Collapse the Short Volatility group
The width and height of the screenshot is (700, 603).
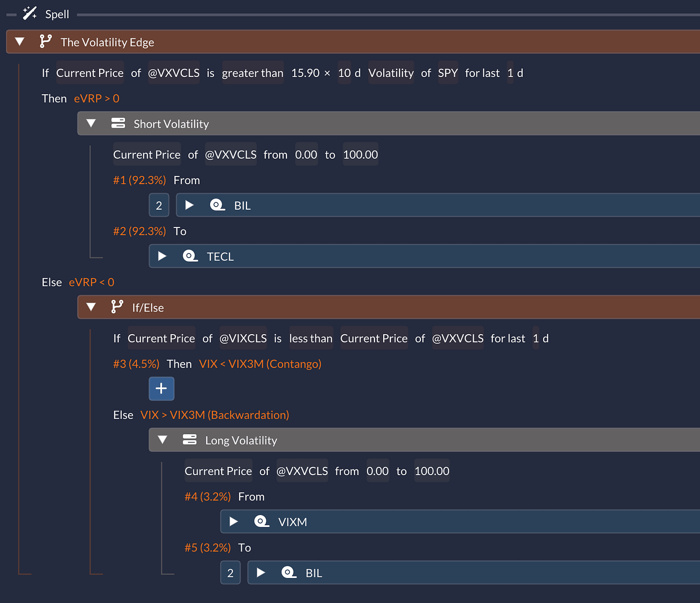coord(91,124)
